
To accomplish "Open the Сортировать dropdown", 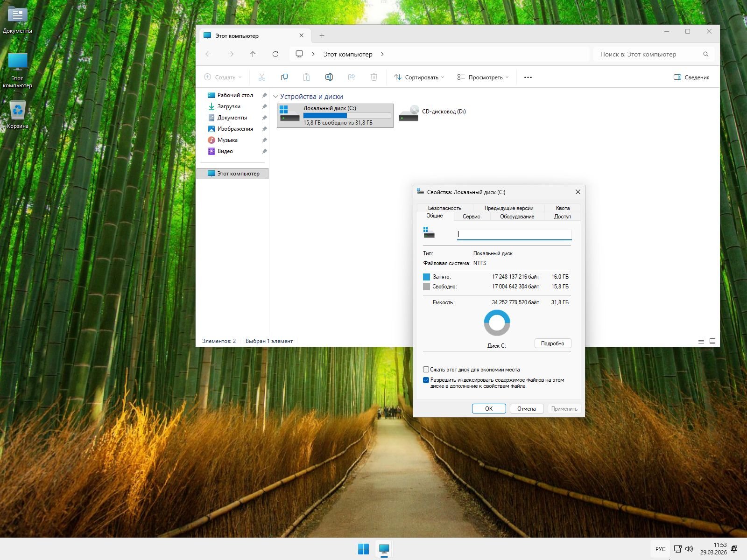I will (x=419, y=77).
